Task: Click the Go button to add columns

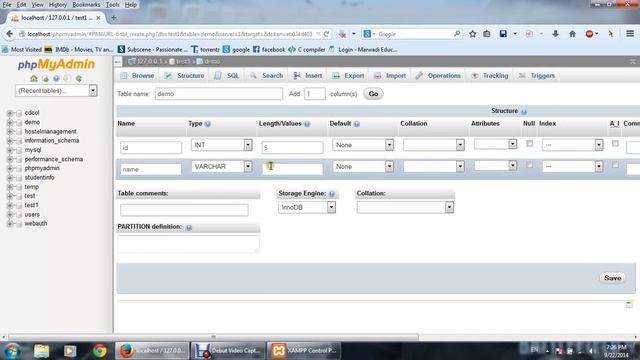Action: click(373, 94)
